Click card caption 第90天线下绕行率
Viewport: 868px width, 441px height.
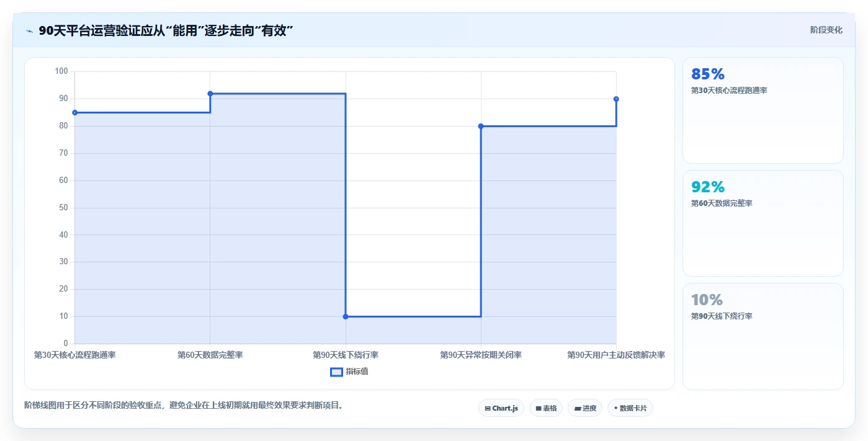point(722,316)
